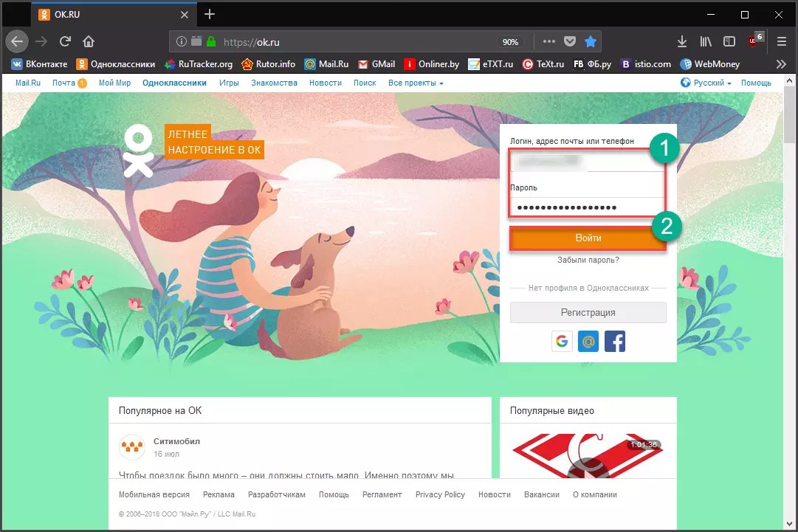Toggle the blue bookmark star
Image resolution: width=798 pixels, height=532 pixels.
click(591, 42)
